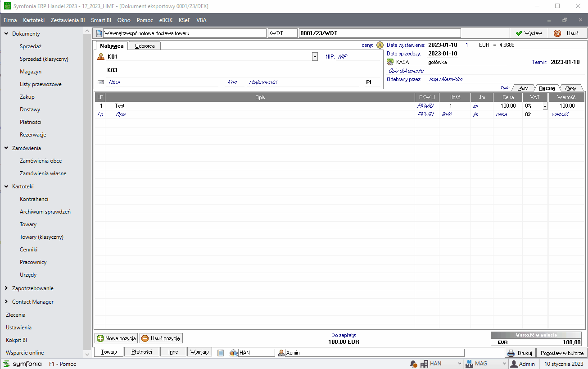
Task: Collapse the Dokumenty section in sidebar
Action: pyautogui.click(x=6, y=34)
